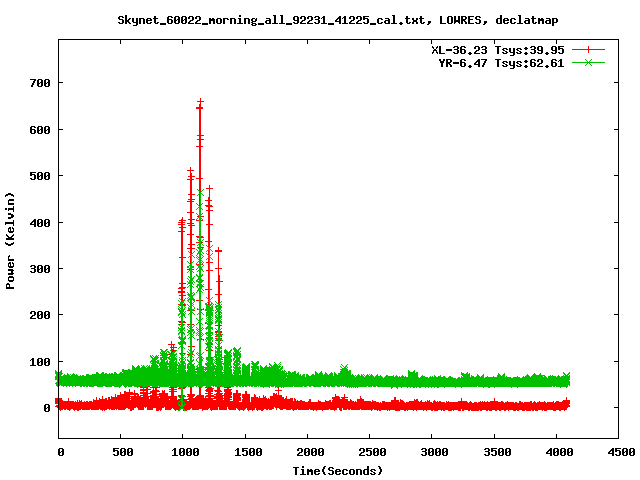The width and height of the screenshot is (640, 480).
Task: Click the red XL legend line sample
Action: tap(588, 50)
